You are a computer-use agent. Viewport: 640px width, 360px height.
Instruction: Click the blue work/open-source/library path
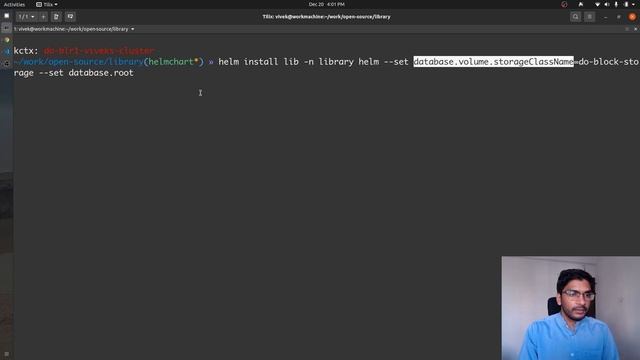tap(78, 62)
